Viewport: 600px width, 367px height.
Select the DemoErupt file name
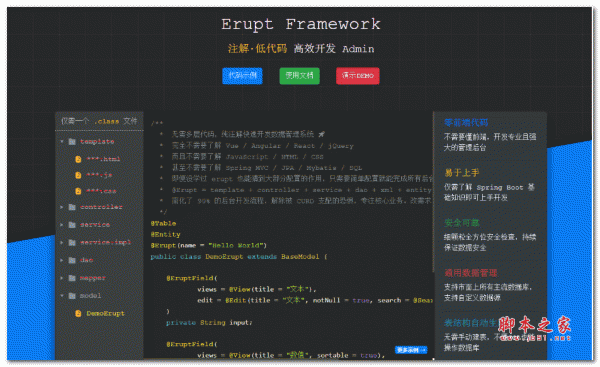click(105, 313)
